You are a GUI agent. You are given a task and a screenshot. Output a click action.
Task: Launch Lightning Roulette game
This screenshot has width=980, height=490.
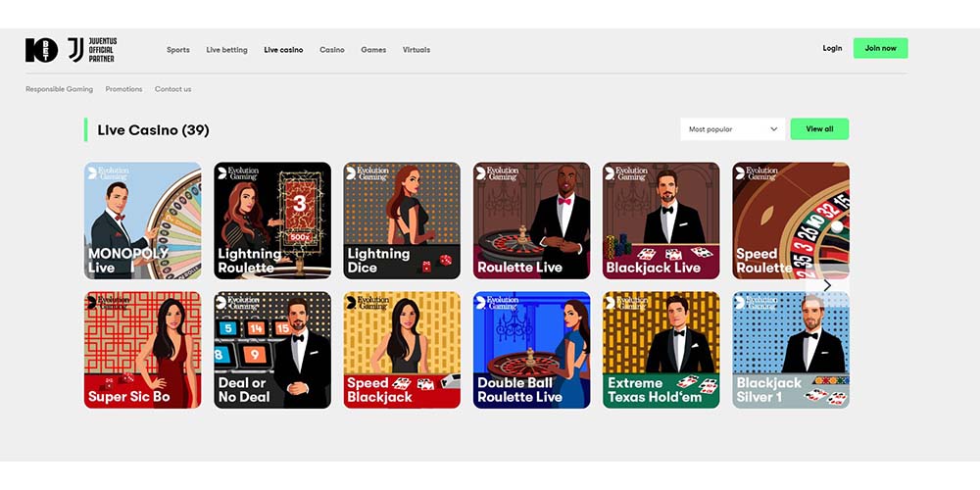tap(272, 220)
